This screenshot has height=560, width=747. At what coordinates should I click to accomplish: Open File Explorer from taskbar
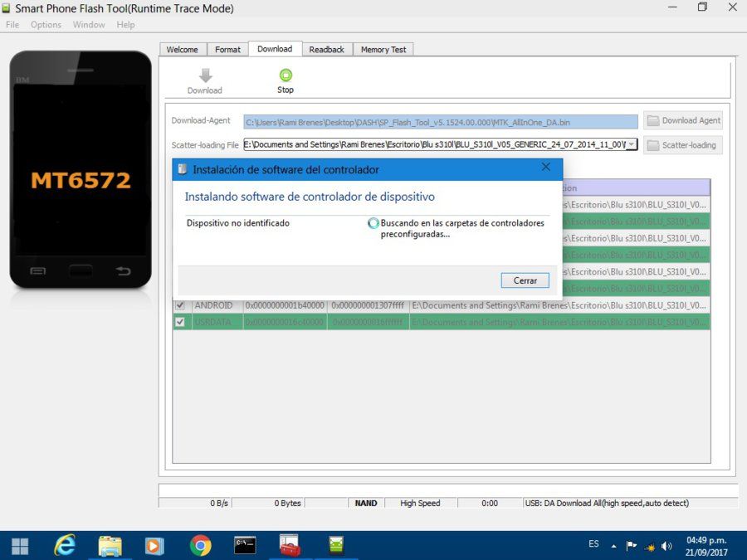(110, 545)
